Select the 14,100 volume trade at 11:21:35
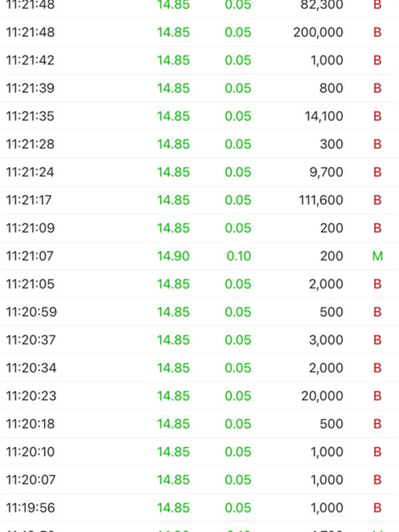This screenshot has height=532, width=399. click(x=199, y=116)
